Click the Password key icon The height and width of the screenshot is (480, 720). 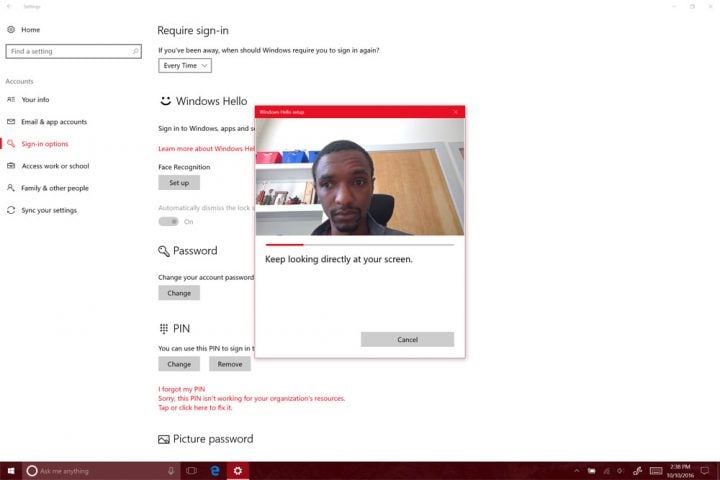(x=163, y=251)
